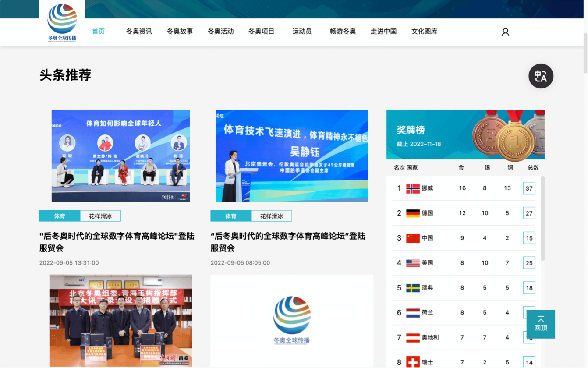The height and width of the screenshot is (368, 588).
Task: Click country name 荷兰
Action: (427, 313)
